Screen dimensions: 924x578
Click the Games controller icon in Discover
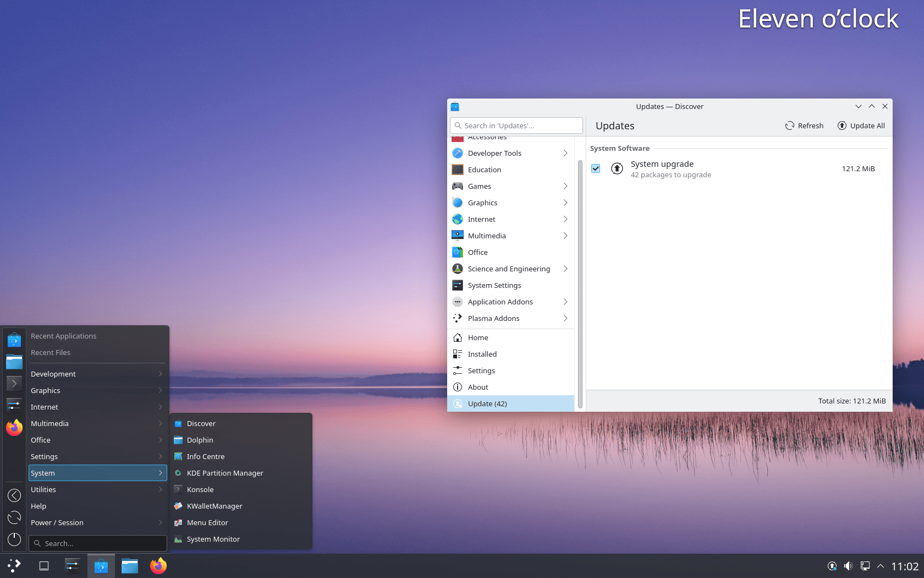point(458,186)
